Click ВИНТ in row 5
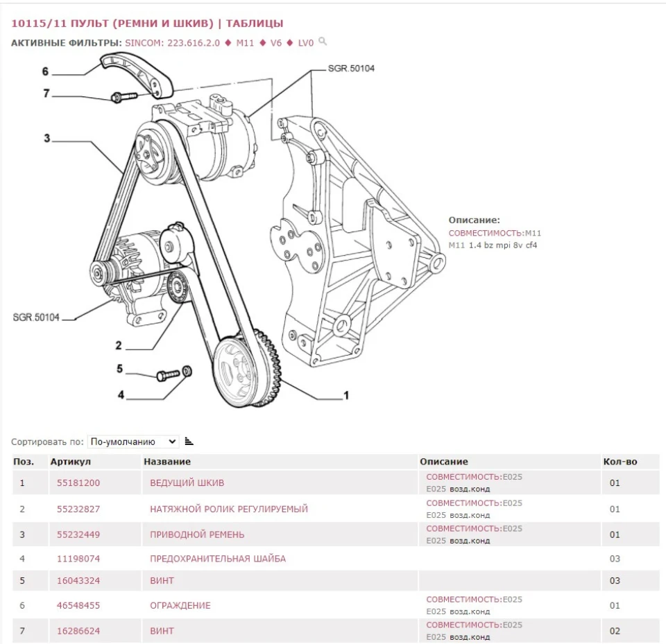Screen dimensions: 666x644 [x=162, y=581]
